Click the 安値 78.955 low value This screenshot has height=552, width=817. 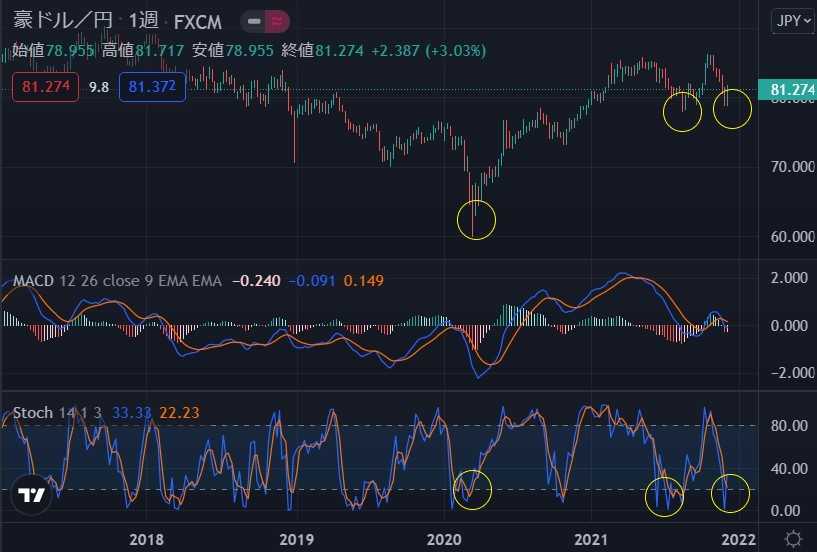click(232, 51)
